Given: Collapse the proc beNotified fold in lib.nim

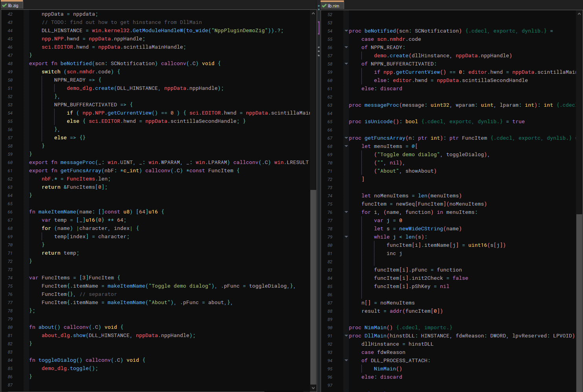Looking at the screenshot, I should point(346,31).
